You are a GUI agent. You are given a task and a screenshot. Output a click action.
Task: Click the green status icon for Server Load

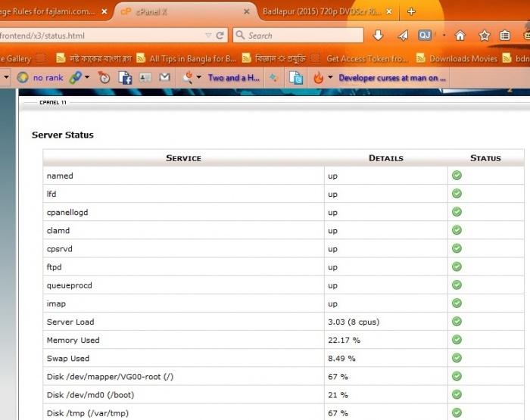coord(457,322)
